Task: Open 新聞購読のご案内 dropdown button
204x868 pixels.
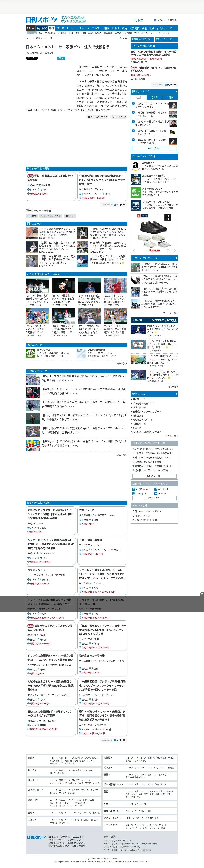Action: pos(142,39)
